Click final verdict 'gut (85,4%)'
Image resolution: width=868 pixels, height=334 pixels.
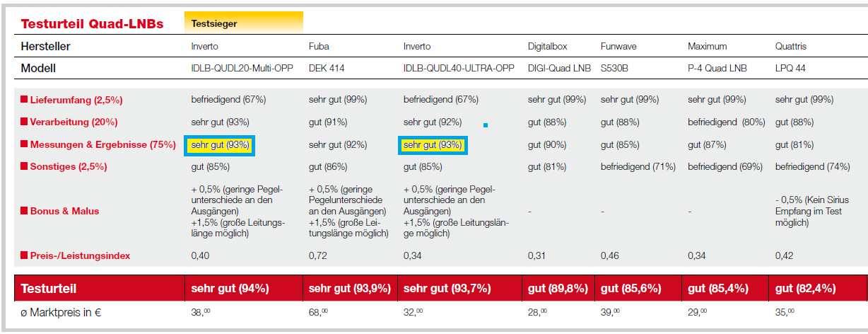click(x=718, y=289)
